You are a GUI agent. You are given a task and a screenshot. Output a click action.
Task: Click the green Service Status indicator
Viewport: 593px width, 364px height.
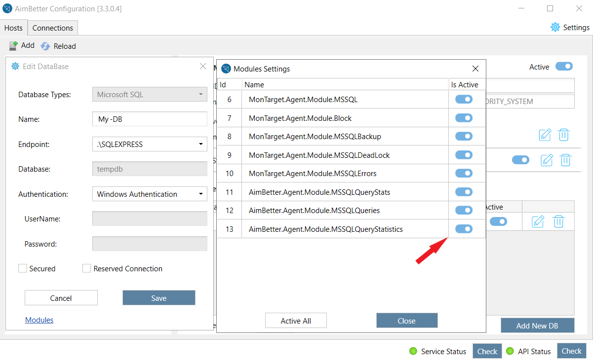413,351
